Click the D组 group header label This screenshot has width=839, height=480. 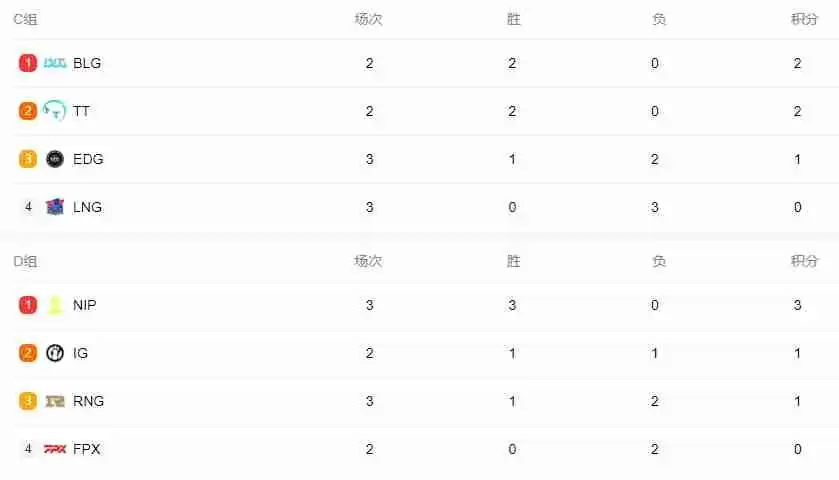click(25, 261)
